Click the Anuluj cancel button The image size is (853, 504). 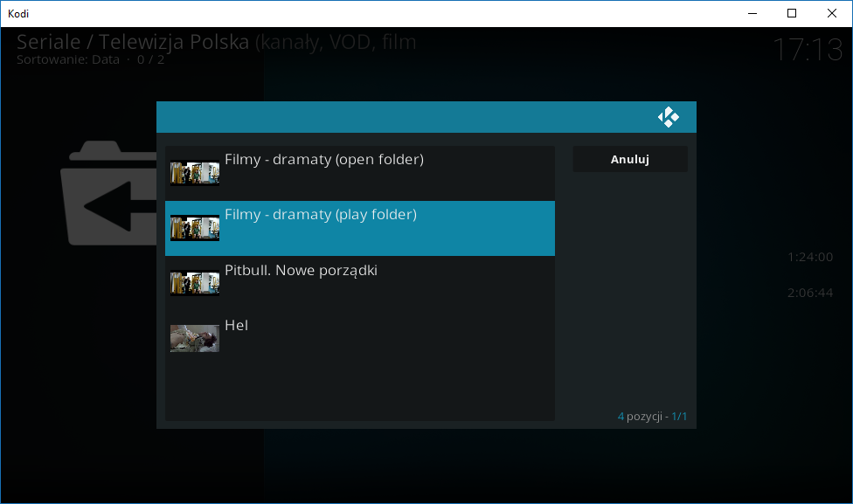click(630, 159)
